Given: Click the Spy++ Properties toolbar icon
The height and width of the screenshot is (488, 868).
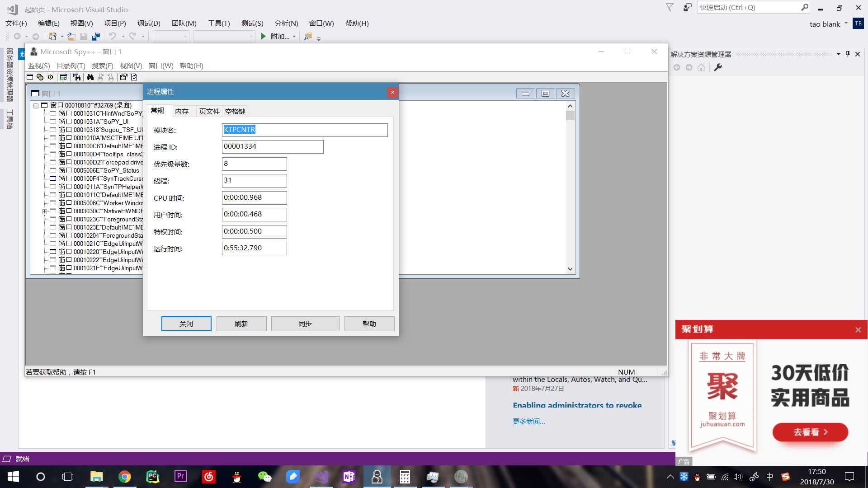Looking at the screenshot, I should [x=123, y=77].
